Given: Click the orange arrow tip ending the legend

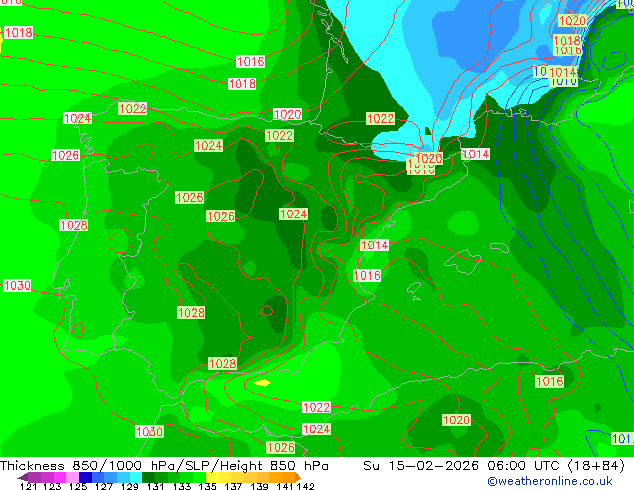Looking at the screenshot, I should click(298, 477).
